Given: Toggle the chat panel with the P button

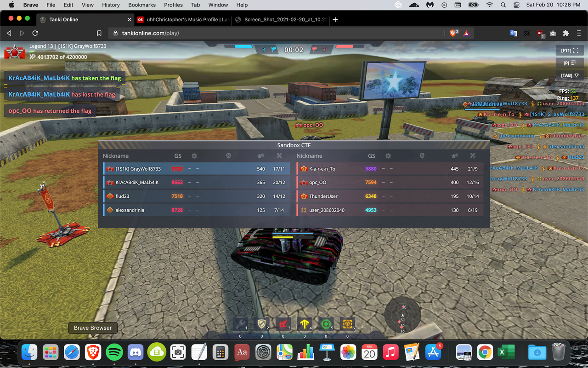Looking at the screenshot, I should 570,63.
